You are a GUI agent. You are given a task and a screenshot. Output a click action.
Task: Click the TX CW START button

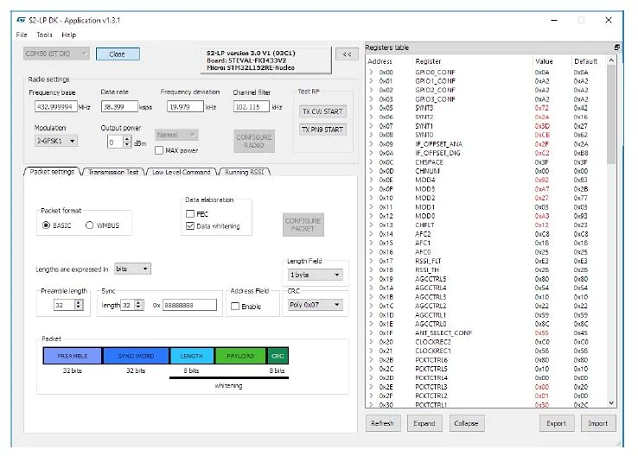(323, 111)
